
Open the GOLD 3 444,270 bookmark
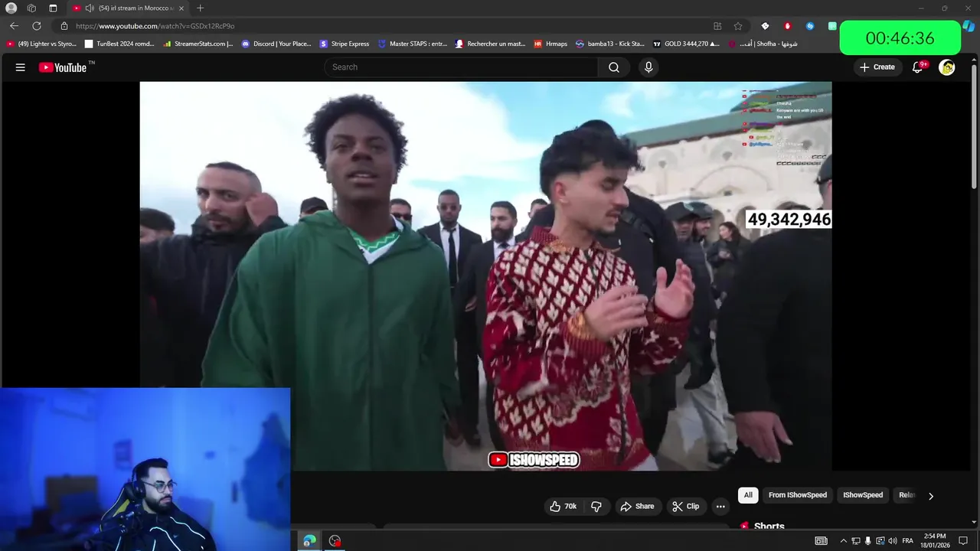click(x=686, y=44)
